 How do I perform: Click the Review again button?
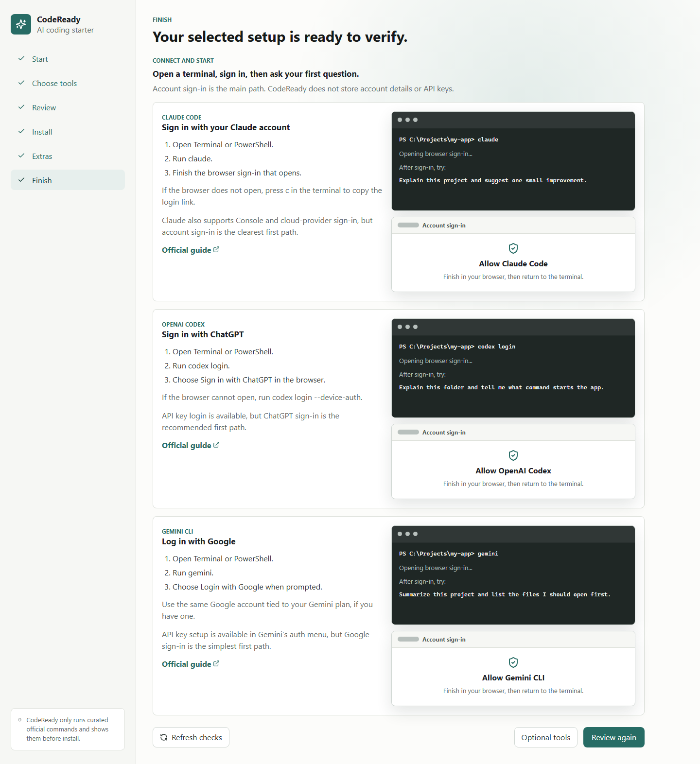[614, 737]
